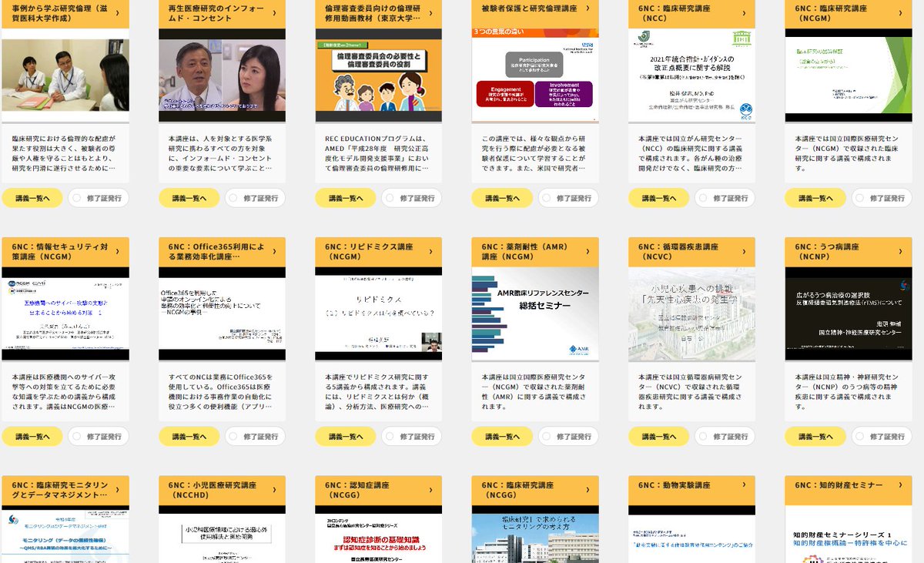Select 修了証発行 for 被験者保護と研究倫理講座
924x563 pixels.
567,198
